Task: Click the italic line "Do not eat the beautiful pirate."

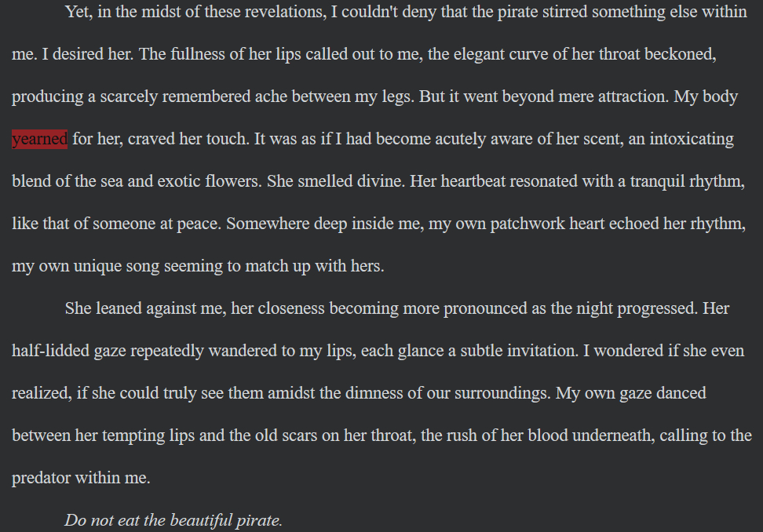Action: tap(173, 520)
